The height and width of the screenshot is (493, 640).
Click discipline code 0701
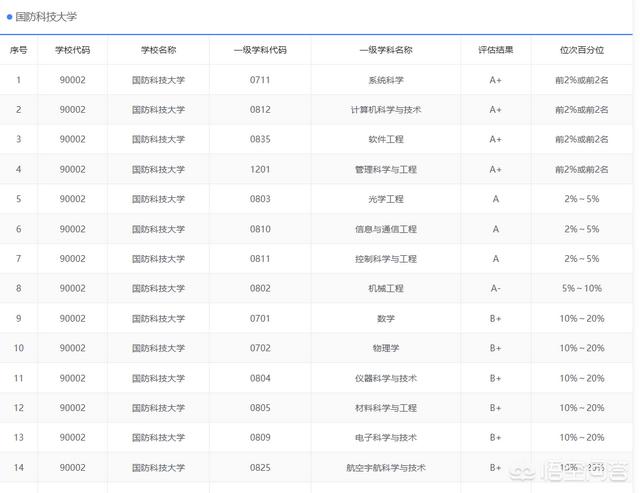click(x=260, y=318)
